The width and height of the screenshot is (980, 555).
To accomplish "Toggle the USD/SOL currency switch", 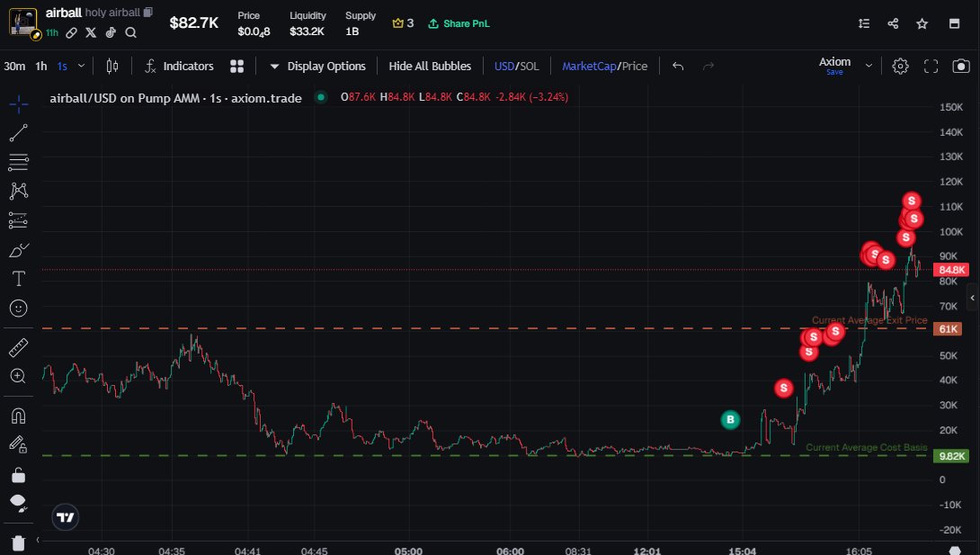I will tap(516, 67).
